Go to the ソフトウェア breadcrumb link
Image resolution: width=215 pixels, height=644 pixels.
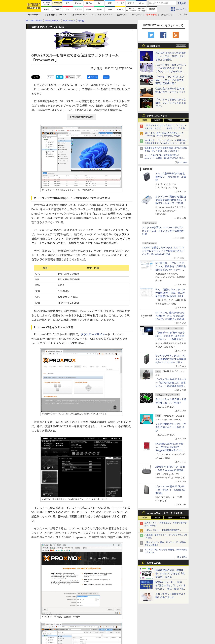click(x=69, y=21)
